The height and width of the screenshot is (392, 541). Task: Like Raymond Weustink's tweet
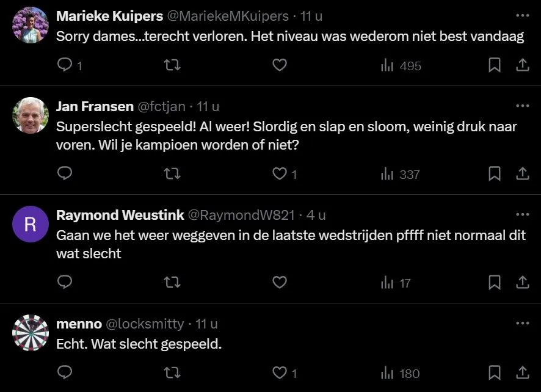[x=280, y=283]
